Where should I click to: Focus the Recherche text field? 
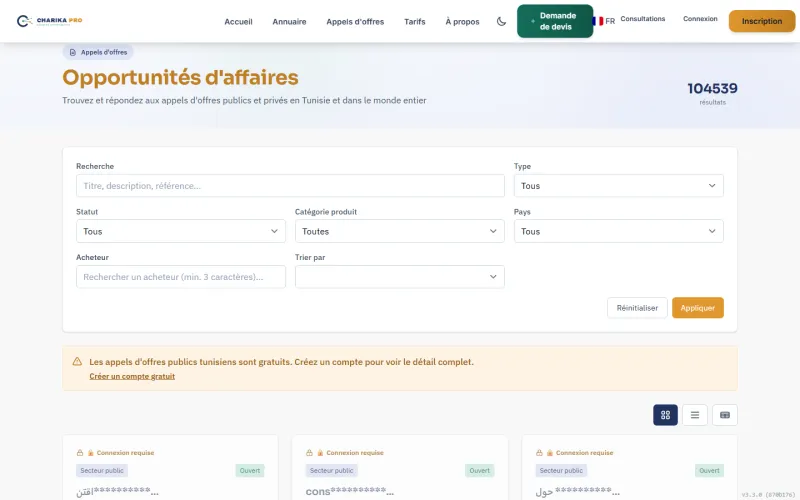(290, 186)
